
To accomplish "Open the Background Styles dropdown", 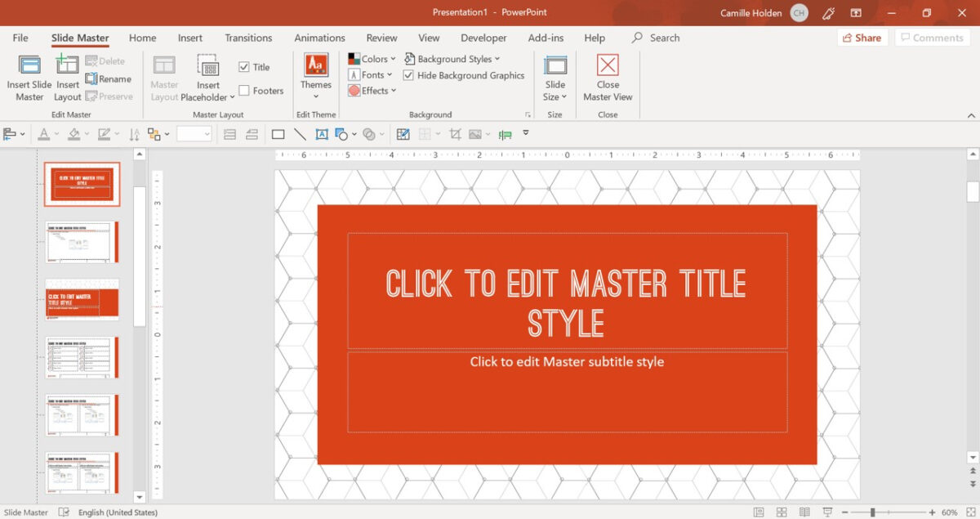I will click(453, 58).
